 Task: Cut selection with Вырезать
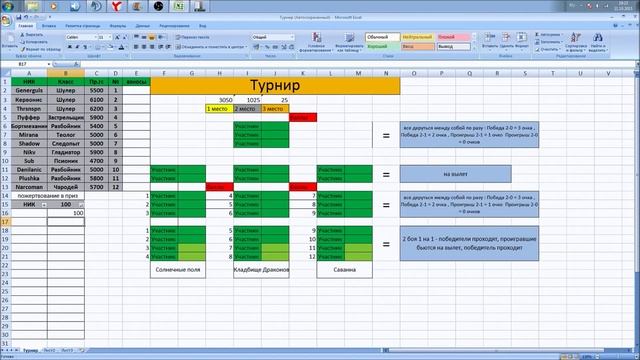pyautogui.click(x=32, y=35)
